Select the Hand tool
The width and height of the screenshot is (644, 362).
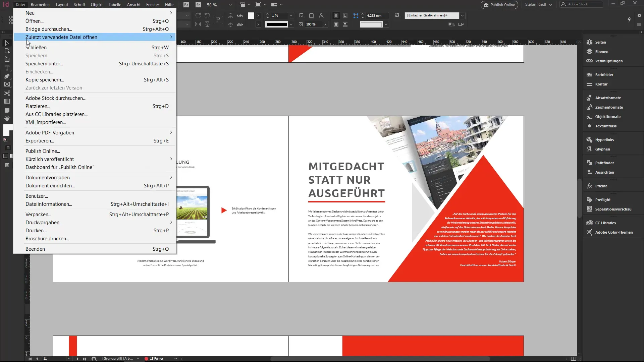coord(7,118)
